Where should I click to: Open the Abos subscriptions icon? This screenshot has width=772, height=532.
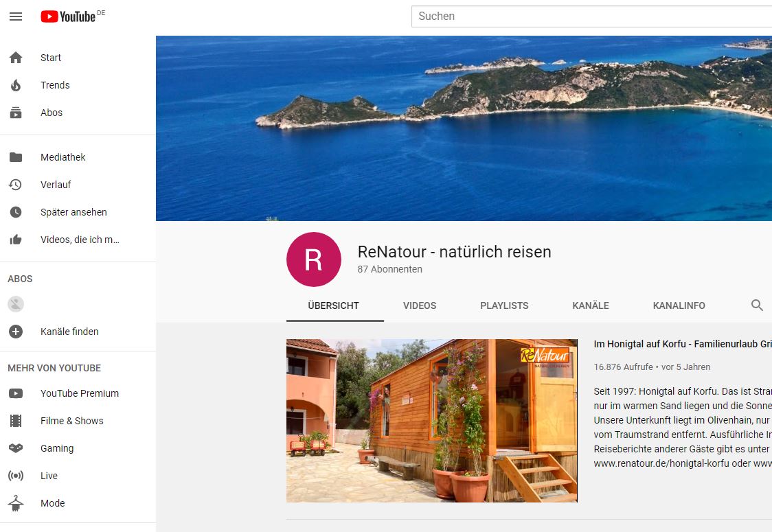(x=16, y=113)
